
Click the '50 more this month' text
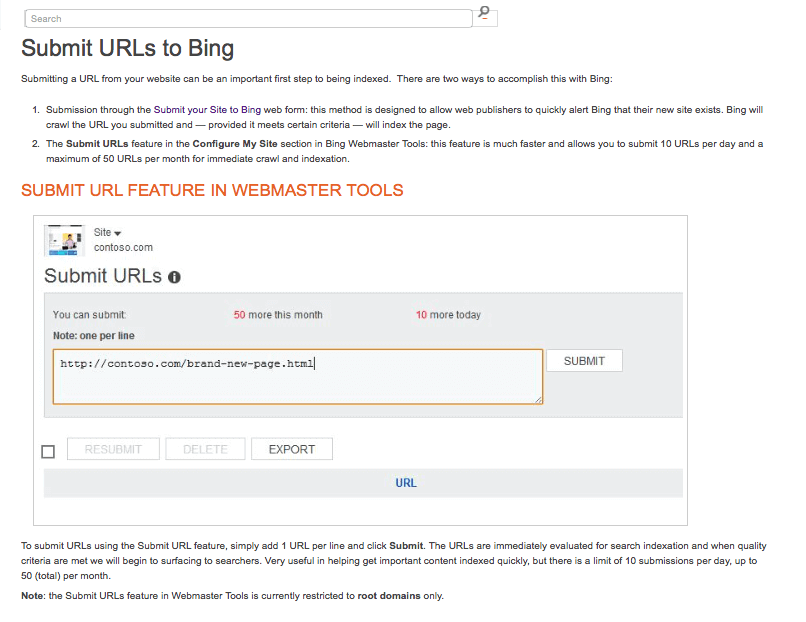[278, 315]
